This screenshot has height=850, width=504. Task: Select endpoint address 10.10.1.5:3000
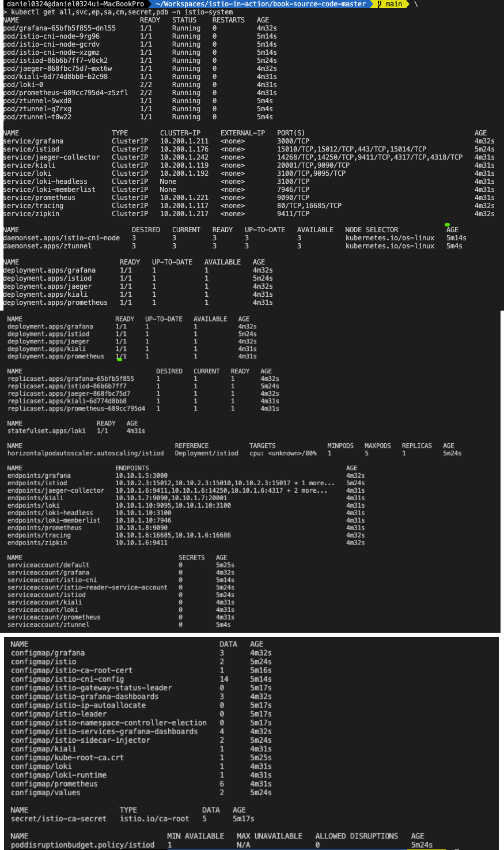[x=142, y=475]
